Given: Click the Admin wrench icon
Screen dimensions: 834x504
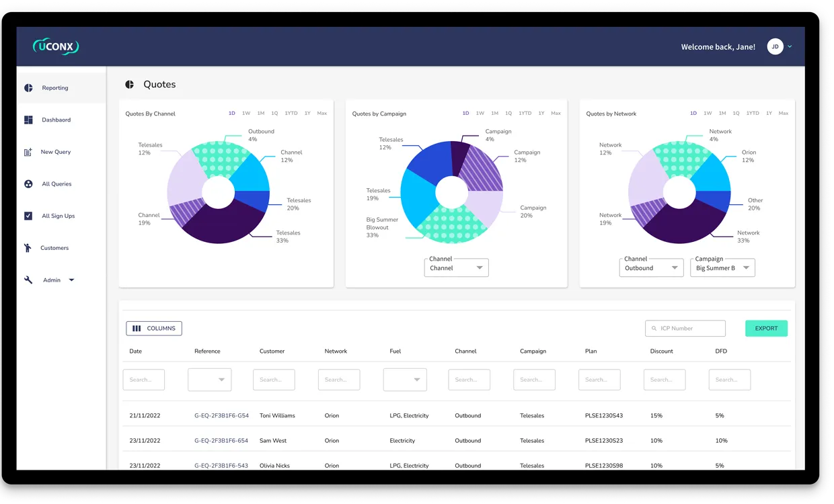Looking at the screenshot, I should [x=28, y=280].
